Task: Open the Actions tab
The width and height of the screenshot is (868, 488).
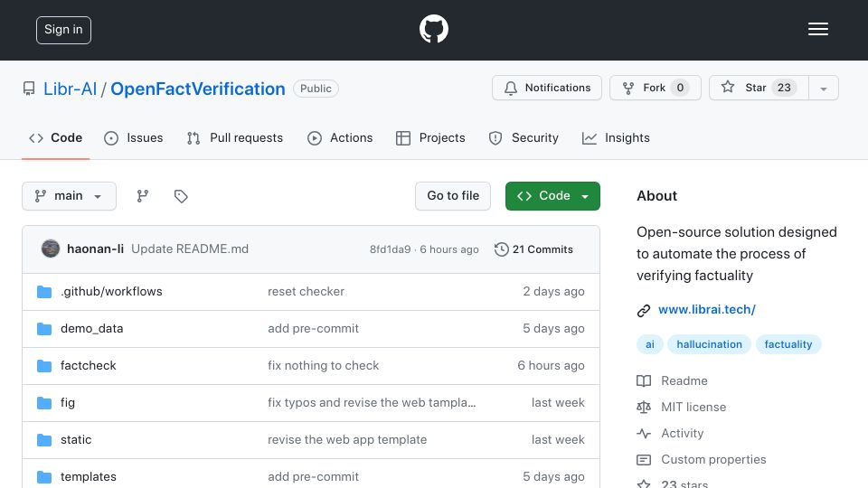Action: [x=340, y=137]
